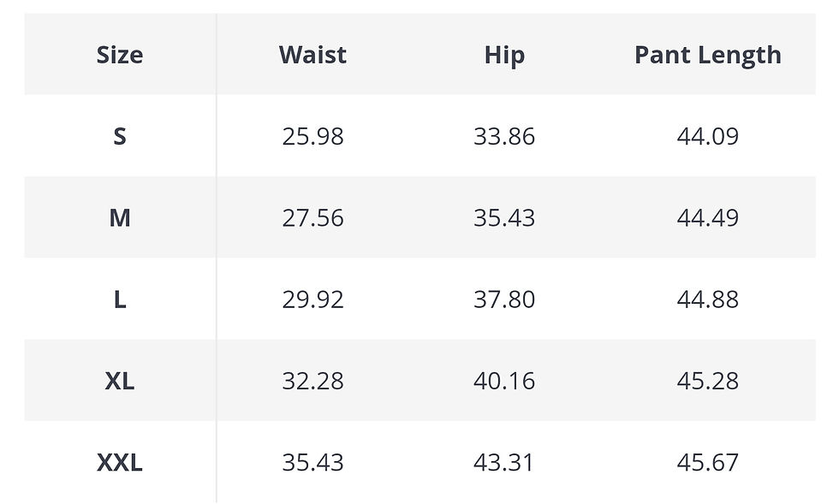The width and height of the screenshot is (839, 504).
Task: Click hip value 43.31
Action: 504,462
